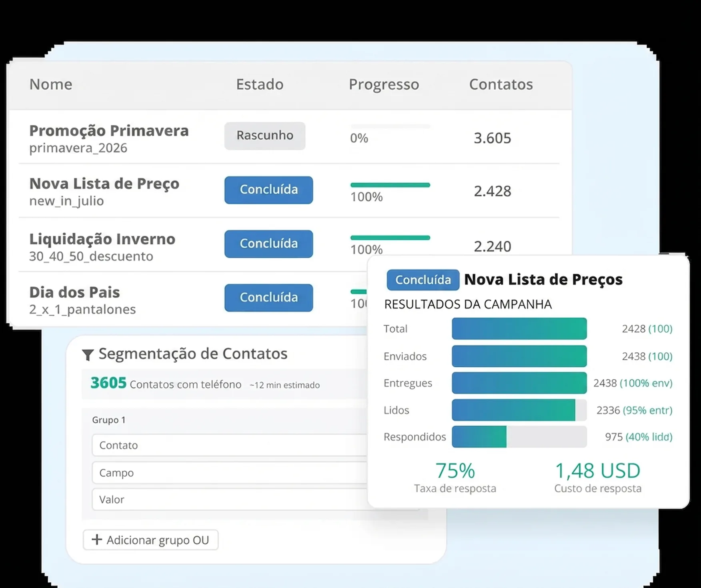Viewport: 701px width, 588px height.
Task: Click the plus icon in Adicionar grupo OU
Action: 97,540
